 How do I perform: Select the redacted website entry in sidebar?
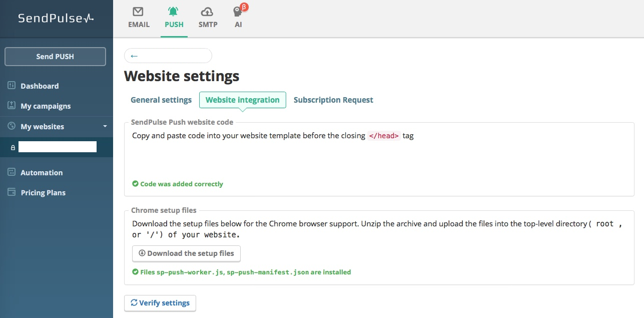coord(57,147)
